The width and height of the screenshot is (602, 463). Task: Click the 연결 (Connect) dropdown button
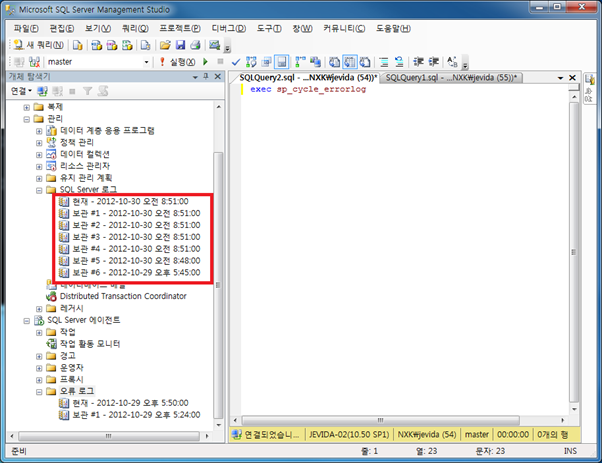pyautogui.click(x=21, y=91)
